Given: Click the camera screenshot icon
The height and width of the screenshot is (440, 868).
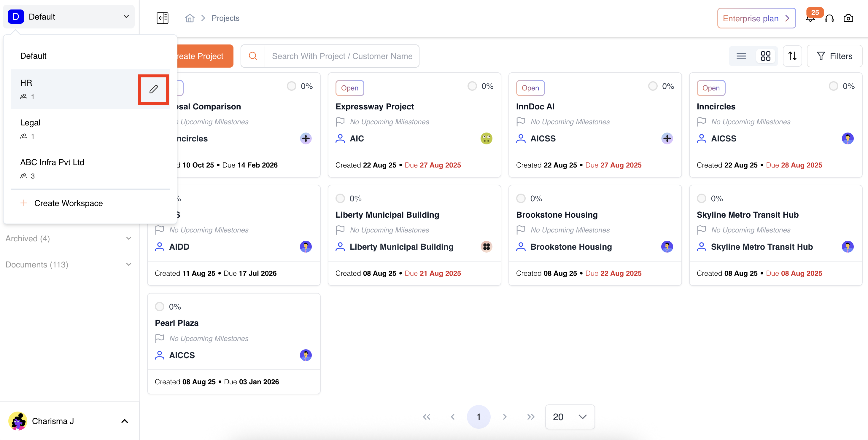Looking at the screenshot, I should (848, 18).
